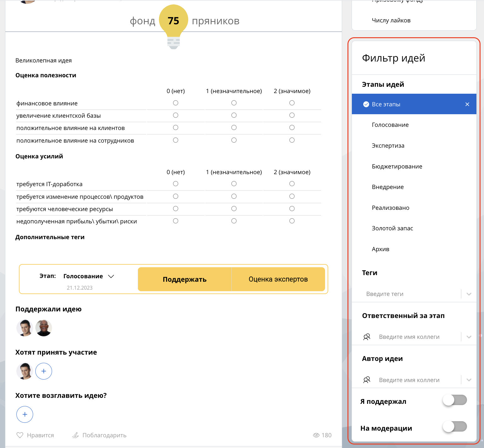This screenshot has width=484, height=448.
Task: Filter ideas by Архив stage
Action: tap(414, 249)
